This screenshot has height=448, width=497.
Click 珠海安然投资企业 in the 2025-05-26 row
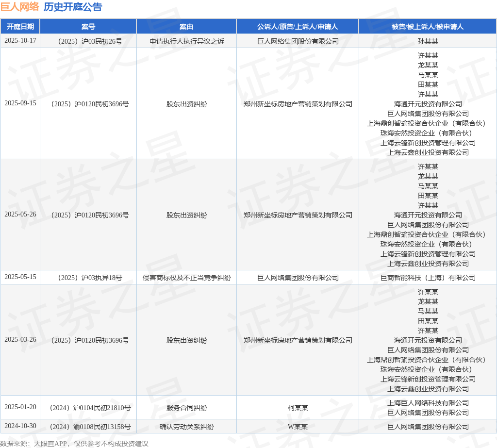tap(408, 244)
